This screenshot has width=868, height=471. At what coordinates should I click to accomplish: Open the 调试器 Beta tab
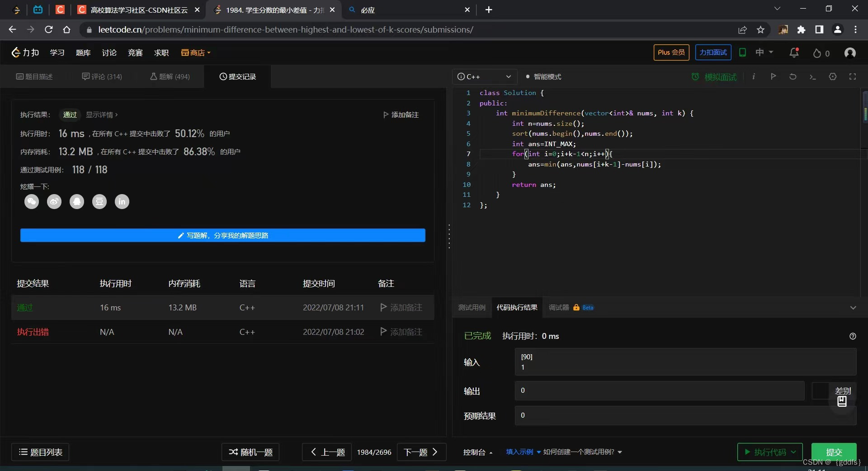(x=571, y=308)
